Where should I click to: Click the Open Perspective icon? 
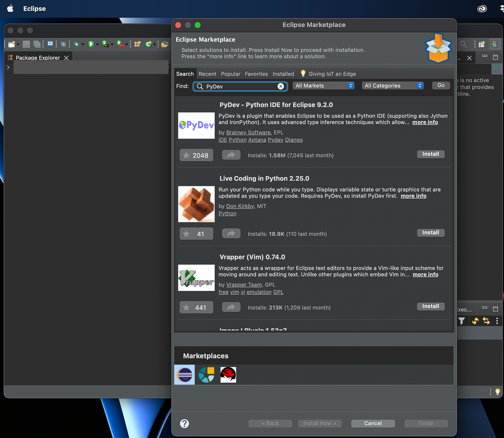pyautogui.click(x=482, y=44)
